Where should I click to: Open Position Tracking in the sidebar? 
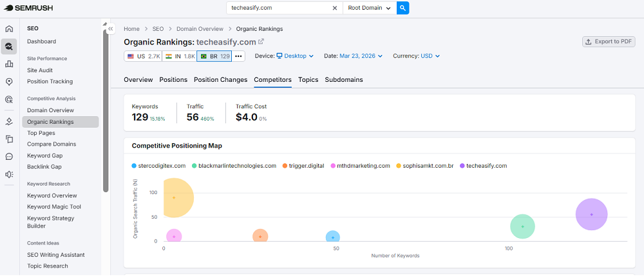[x=50, y=81]
